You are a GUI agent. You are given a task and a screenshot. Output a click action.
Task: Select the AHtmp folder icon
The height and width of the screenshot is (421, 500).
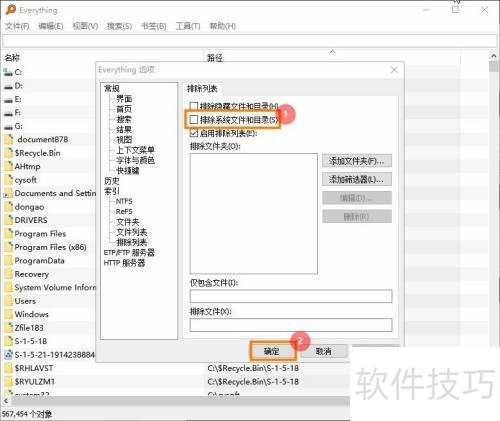coord(9,166)
